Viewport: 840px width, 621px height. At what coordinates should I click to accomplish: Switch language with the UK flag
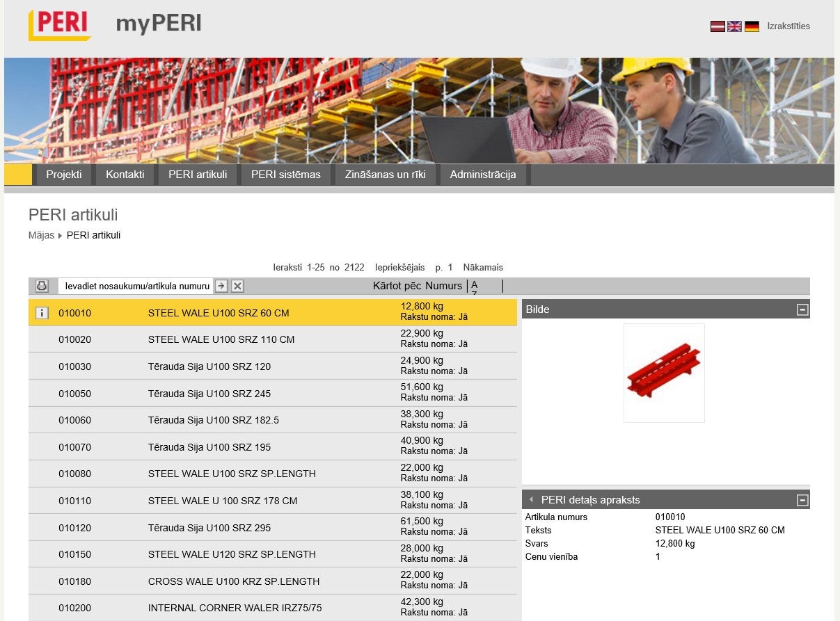pos(734,26)
